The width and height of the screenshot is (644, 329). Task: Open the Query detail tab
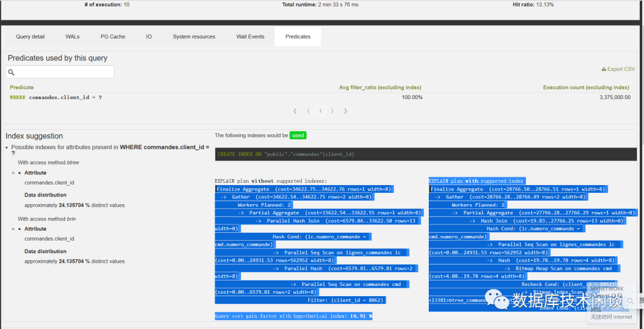tap(30, 36)
